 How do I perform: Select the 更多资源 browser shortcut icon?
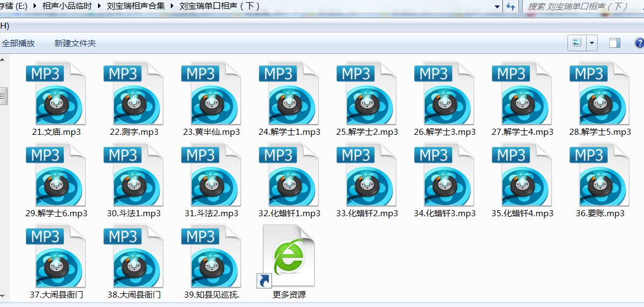point(286,256)
